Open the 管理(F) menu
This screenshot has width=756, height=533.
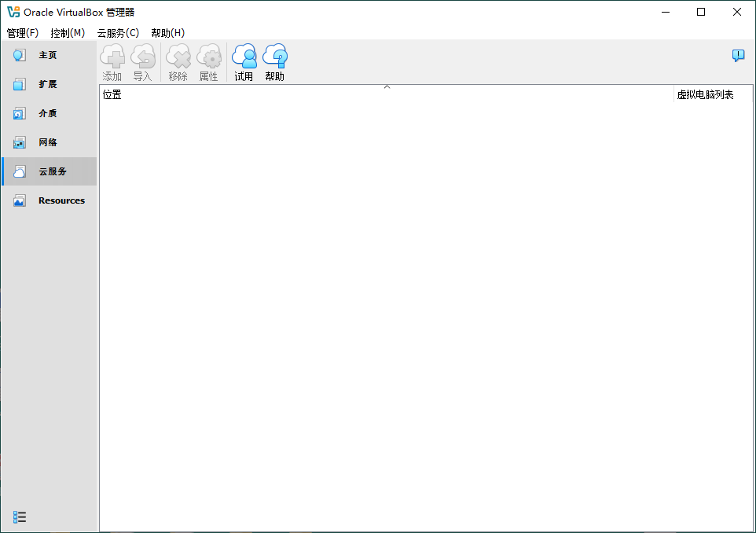point(22,33)
